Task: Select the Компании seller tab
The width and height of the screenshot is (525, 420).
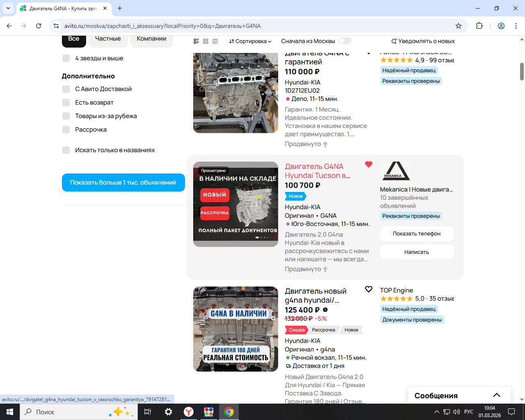Action: coord(152,39)
